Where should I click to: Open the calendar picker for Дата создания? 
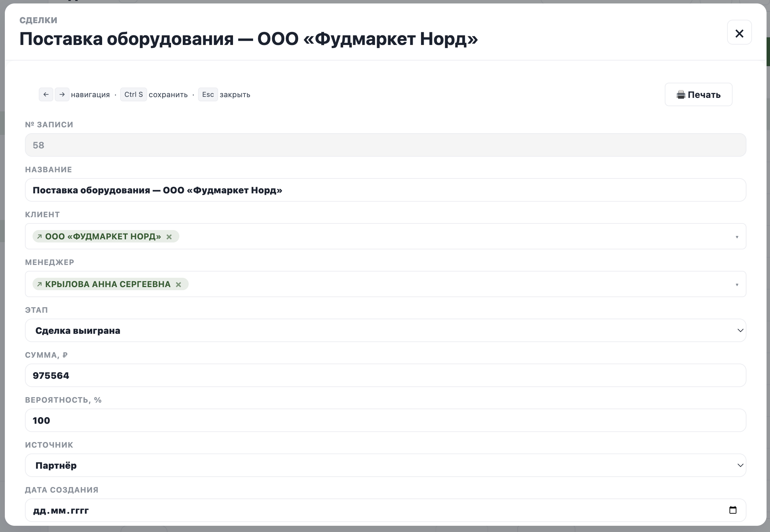pos(733,510)
